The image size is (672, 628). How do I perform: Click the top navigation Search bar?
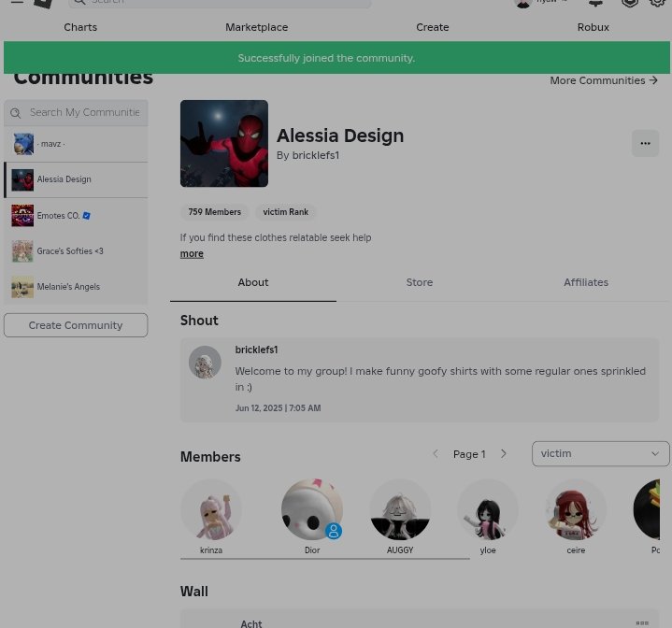click(220, 2)
